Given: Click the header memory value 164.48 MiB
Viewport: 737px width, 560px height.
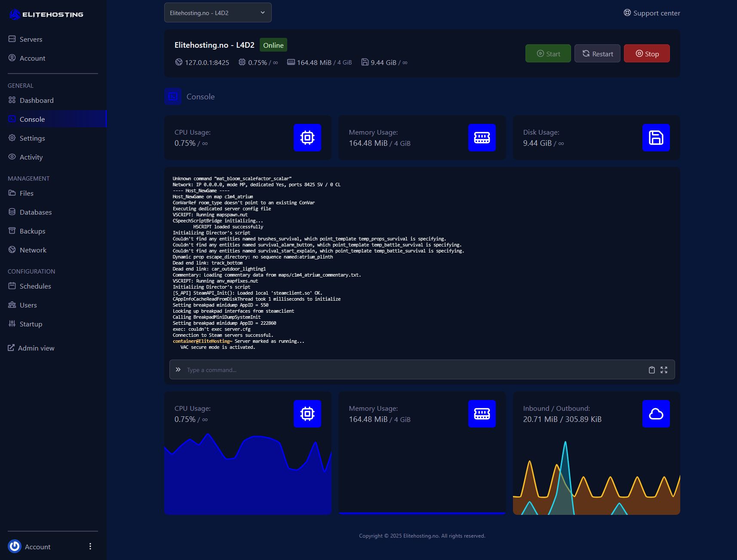Looking at the screenshot, I should [314, 62].
